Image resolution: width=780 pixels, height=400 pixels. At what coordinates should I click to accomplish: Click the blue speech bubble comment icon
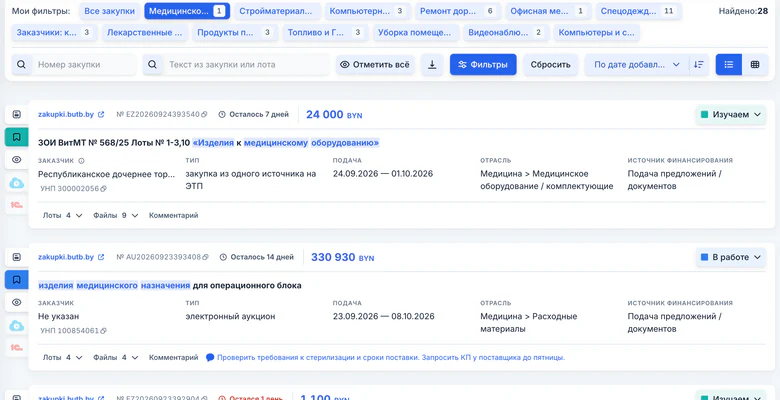(x=210, y=357)
